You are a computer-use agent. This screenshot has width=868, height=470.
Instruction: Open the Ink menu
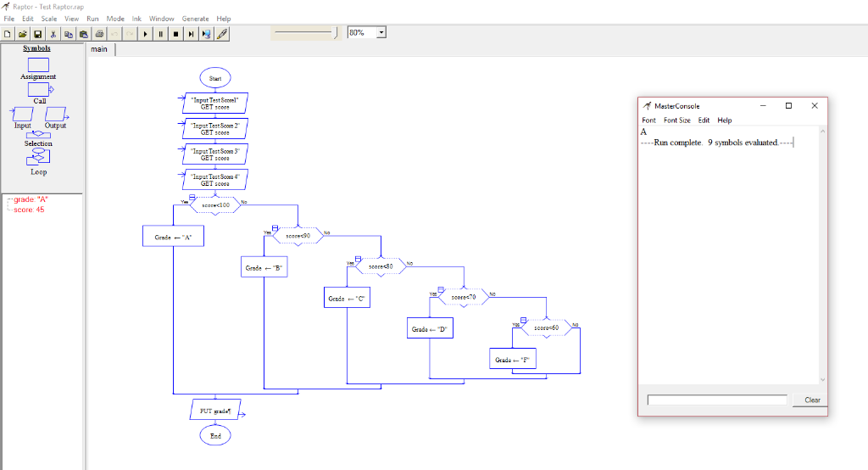[136, 19]
